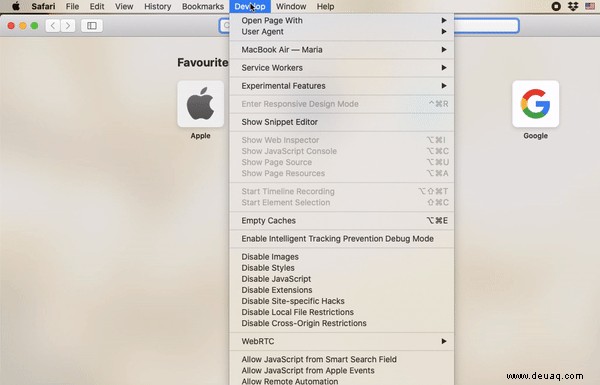Toggle Disable Images
This screenshot has width=600, height=385.
point(342,257)
